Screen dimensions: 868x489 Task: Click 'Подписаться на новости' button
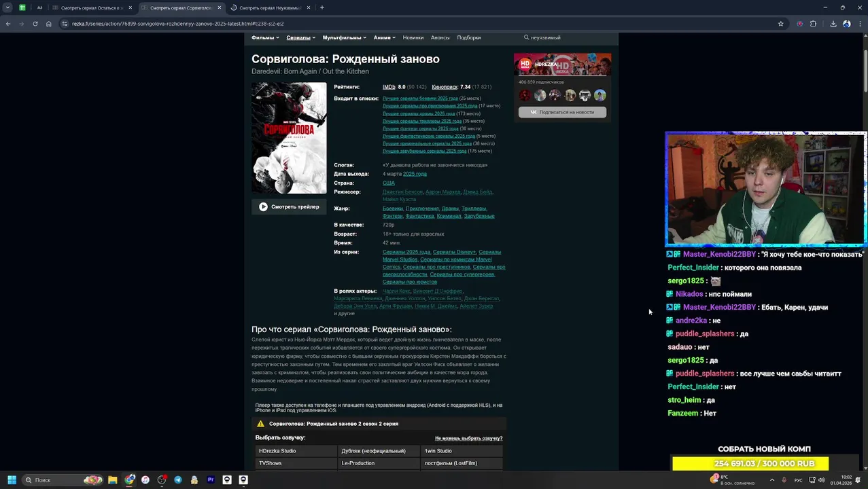click(x=562, y=112)
